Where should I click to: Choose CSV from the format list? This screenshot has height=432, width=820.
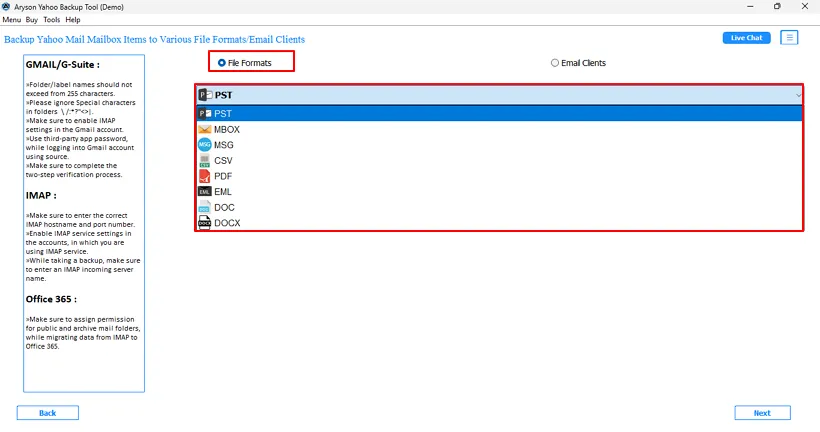[x=499, y=161]
